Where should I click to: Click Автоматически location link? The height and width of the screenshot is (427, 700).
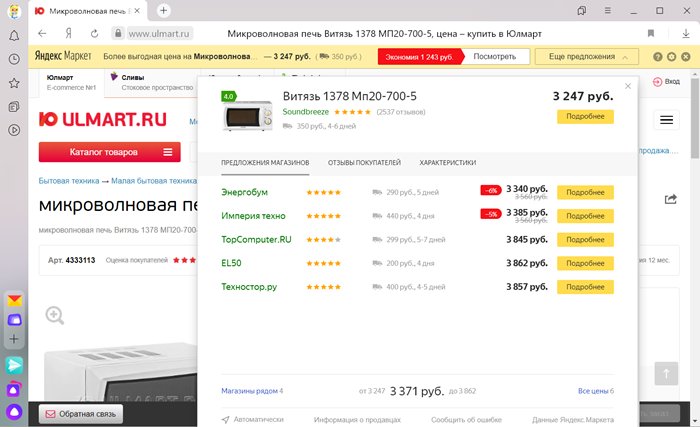pos(253,420)
